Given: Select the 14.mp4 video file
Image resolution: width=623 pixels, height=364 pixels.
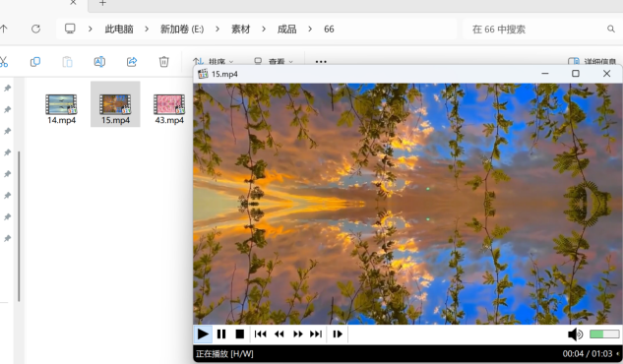Looking at the screenshot, I should point(61,109).
